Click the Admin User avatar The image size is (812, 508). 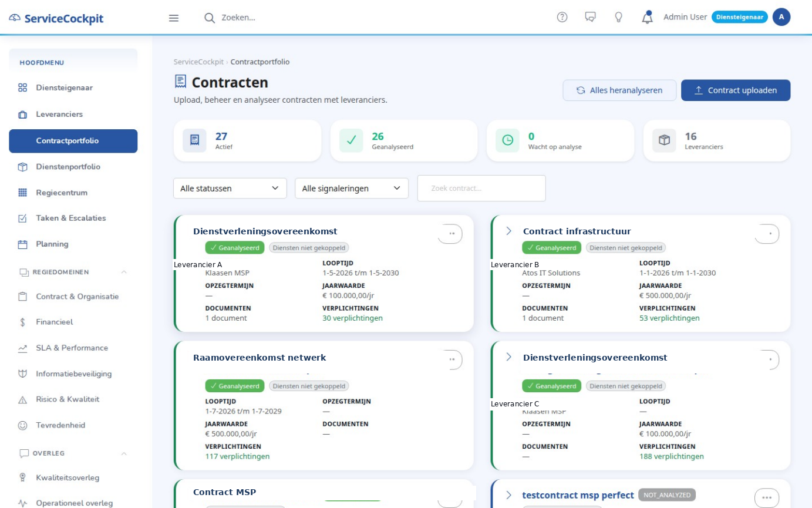tap(781, 17)
